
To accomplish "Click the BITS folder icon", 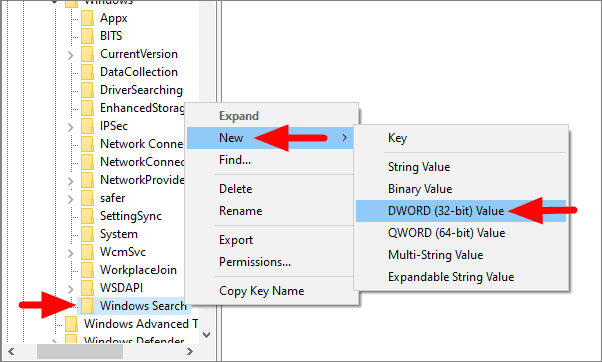I will coord(88,36).
